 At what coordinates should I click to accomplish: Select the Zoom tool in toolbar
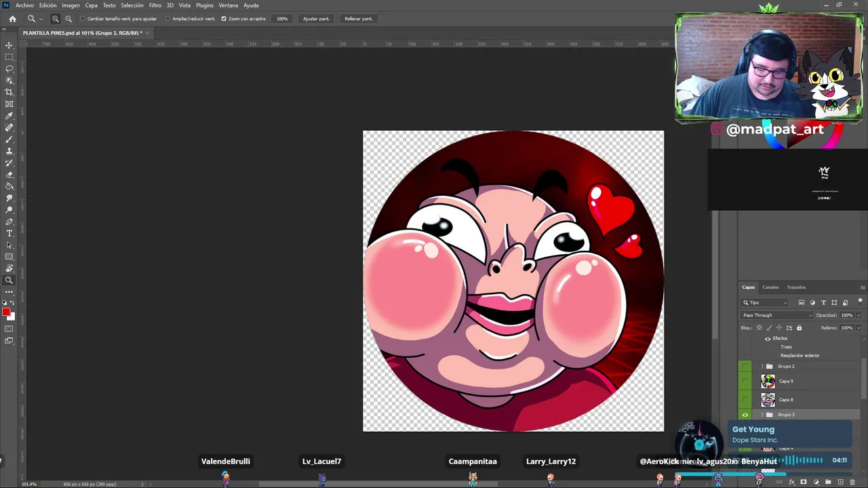(x=9, y=280)
